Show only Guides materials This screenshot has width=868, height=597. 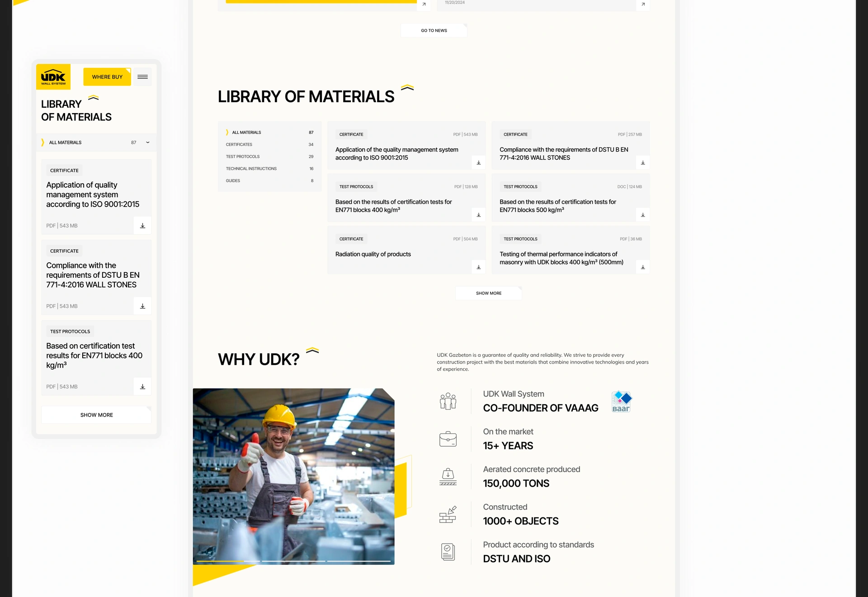233,181
